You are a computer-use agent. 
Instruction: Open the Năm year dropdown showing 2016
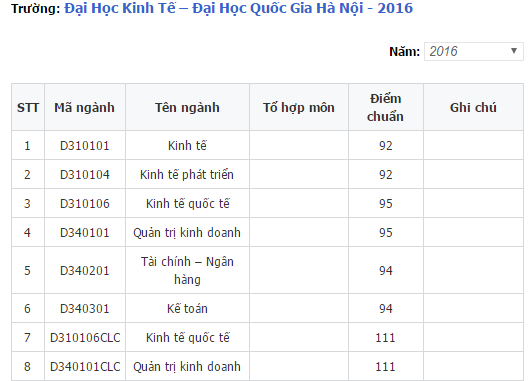click(474, 51)
